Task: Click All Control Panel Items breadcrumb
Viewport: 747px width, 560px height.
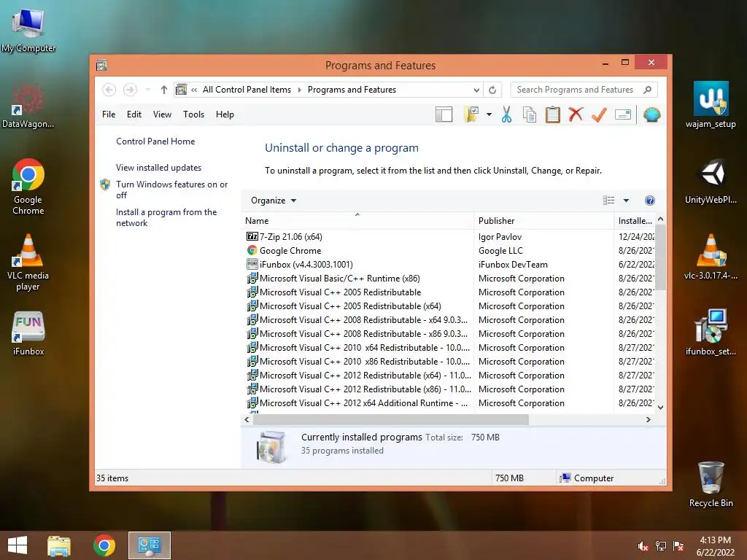Action: (247, 90)
